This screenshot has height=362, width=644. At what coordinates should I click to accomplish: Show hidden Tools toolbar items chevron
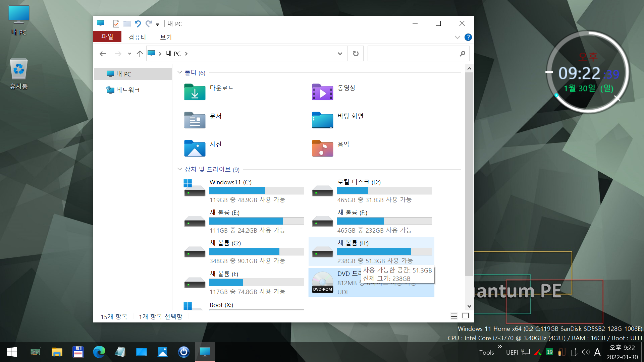point(500,346)
